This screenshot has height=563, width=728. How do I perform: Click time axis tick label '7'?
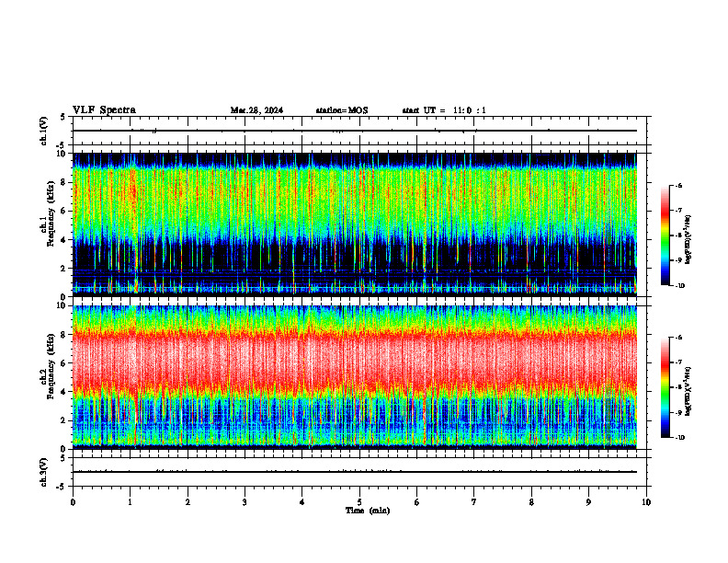(474, 502)
